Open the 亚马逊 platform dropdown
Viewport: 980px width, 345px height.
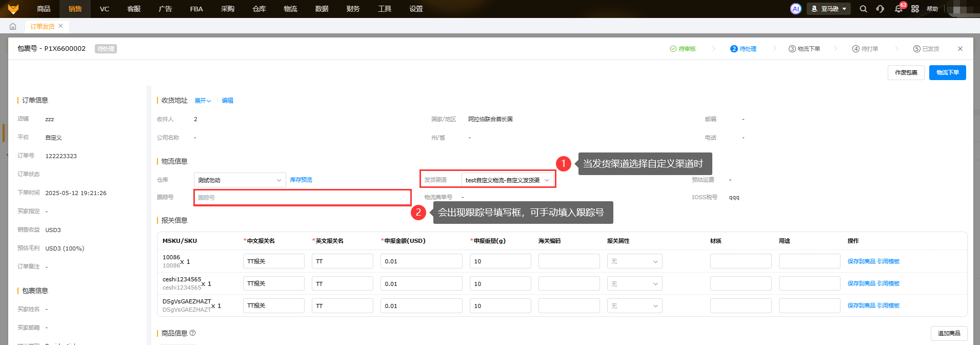click(829, 9)
